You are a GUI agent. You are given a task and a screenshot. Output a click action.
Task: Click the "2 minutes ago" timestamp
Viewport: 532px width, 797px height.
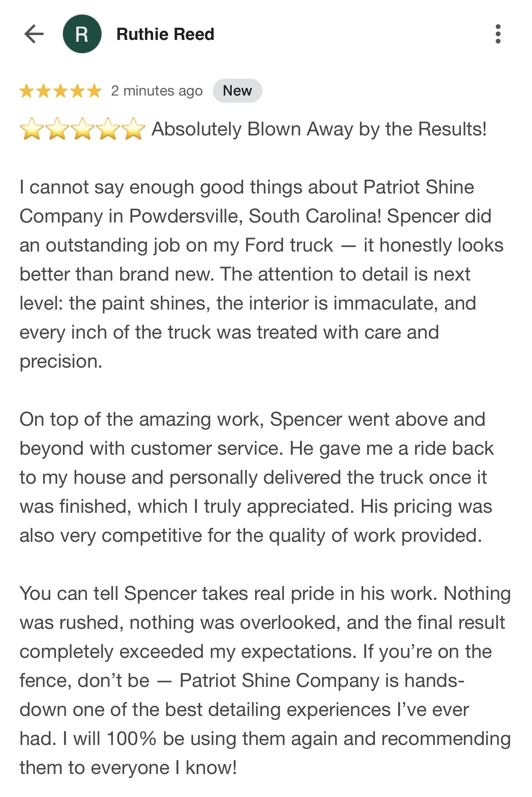point(157,91)
